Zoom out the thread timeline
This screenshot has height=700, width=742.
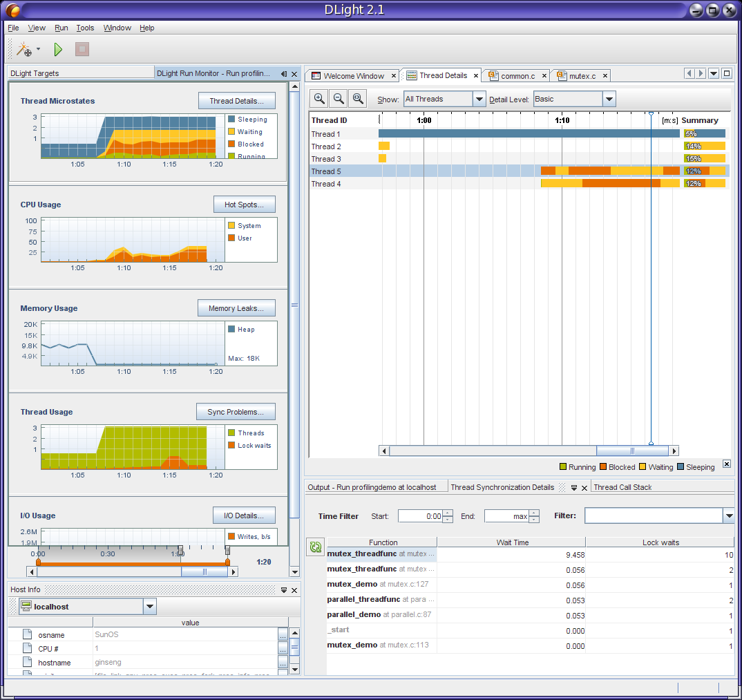pyautogui.click(x=339, y=99)
